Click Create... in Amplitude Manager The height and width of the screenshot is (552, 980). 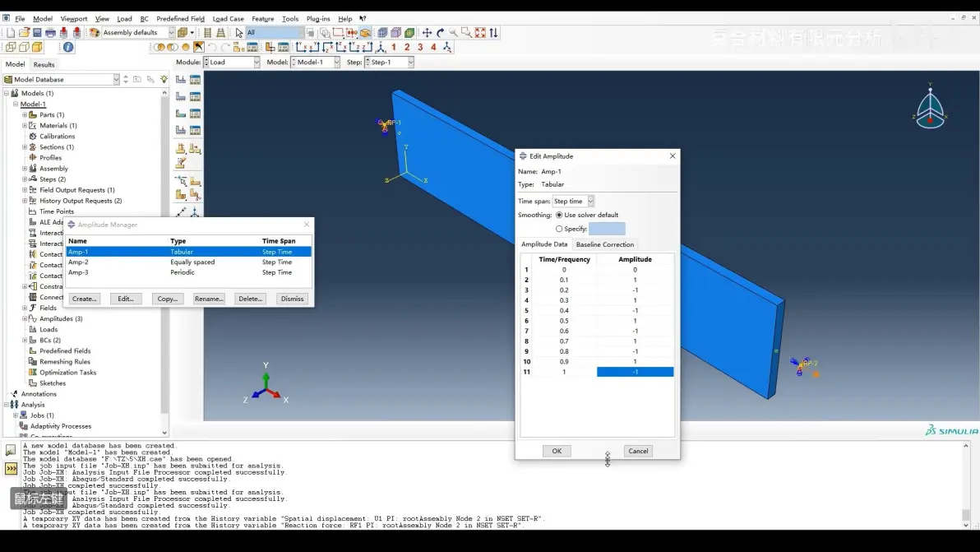(85, 299)
